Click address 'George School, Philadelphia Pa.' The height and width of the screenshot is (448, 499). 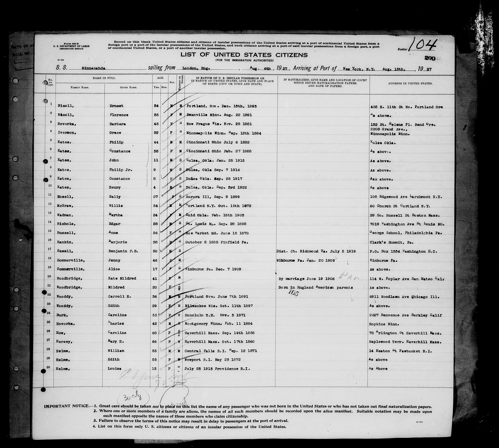click(x=406, y=233)
